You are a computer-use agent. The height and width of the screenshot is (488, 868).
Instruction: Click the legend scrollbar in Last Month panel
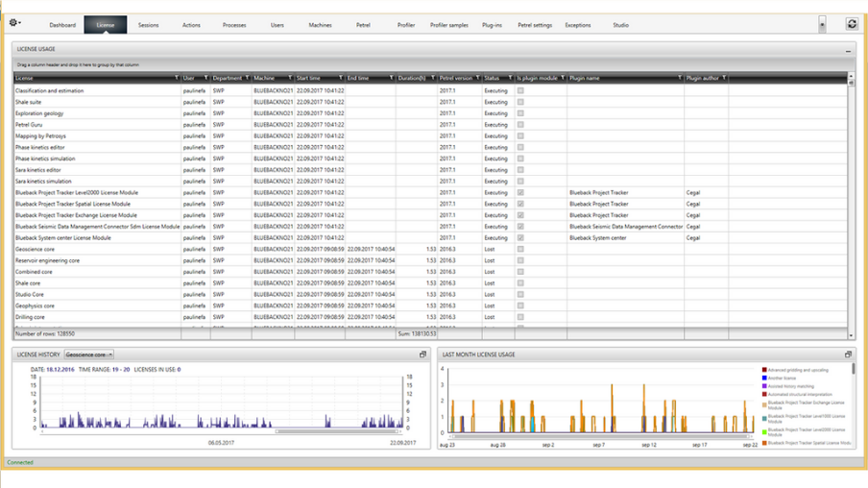tap(854, 369)
